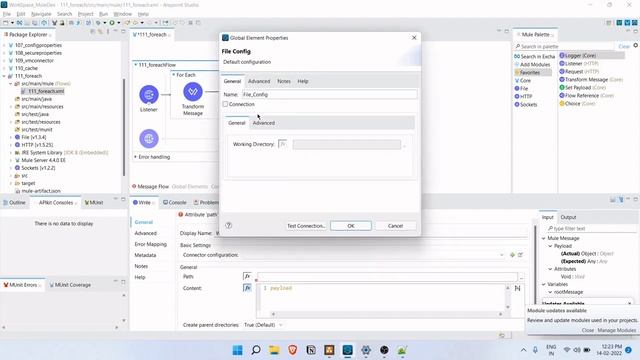This screenshot has height=360, width=640.
Task: Select Listener (HTTP) in Mule Palette
Action: tap(579, 64)
